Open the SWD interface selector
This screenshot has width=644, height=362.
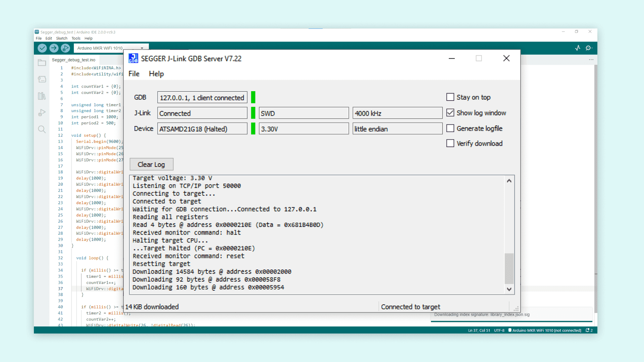(x=304, y=113)
